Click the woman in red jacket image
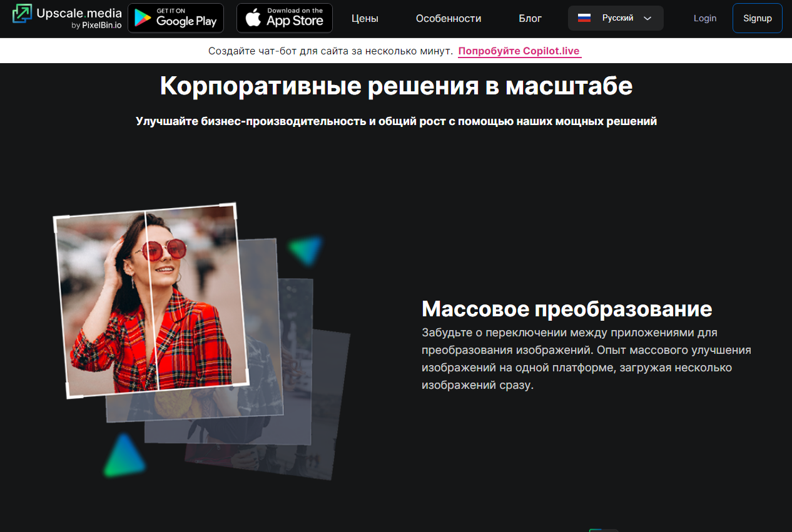The image size is (792, 532). pos(151,300)
